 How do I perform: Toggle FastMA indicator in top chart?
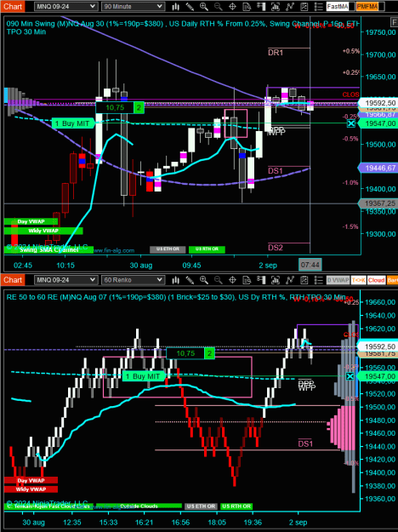point(338,7)
